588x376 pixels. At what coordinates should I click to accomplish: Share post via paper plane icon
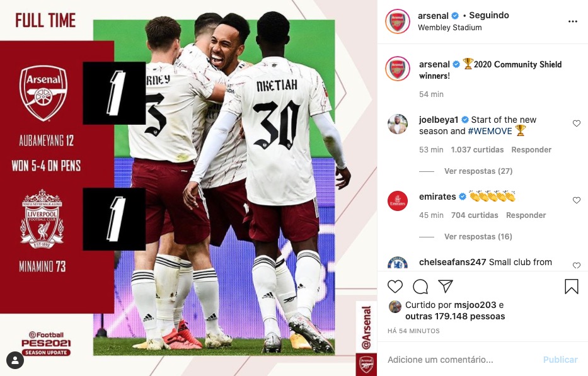pos(446,287)
